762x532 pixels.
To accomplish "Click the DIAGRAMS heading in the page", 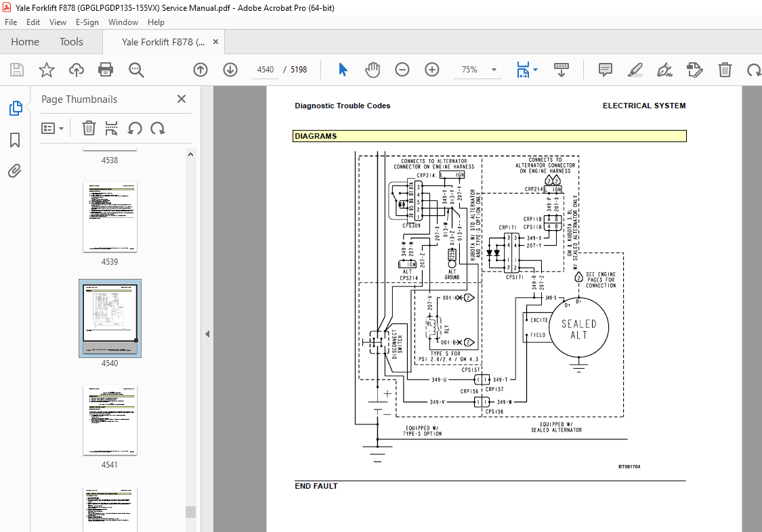I will tap(316, 137).
